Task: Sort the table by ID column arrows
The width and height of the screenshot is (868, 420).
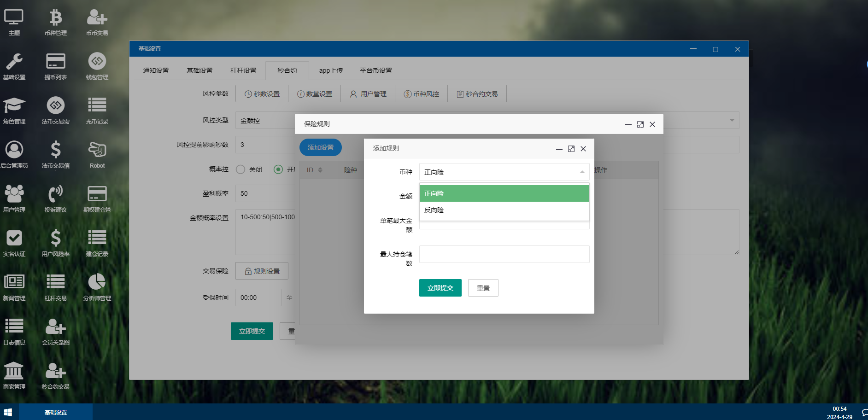Action: click(x=320, y=170)
